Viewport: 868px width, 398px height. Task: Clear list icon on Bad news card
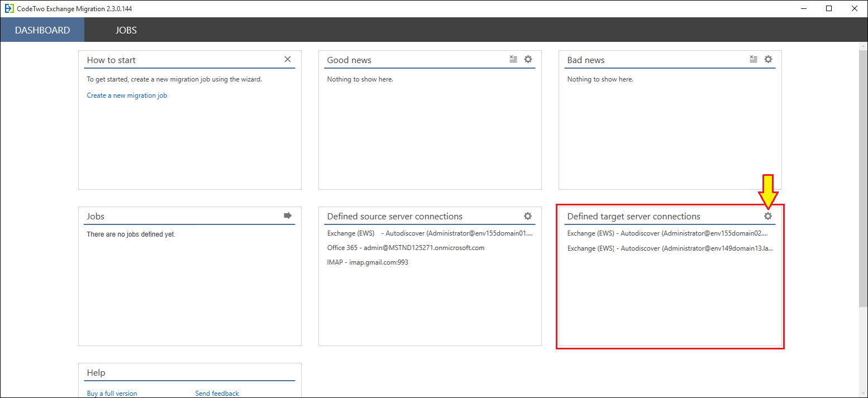[x=753, y=59]
